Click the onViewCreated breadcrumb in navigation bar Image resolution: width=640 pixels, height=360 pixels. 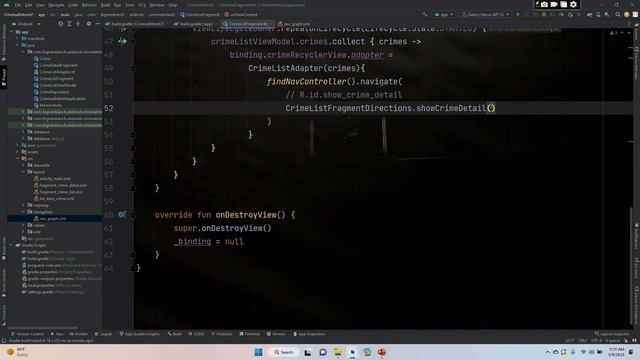click(x=241, y=14)
